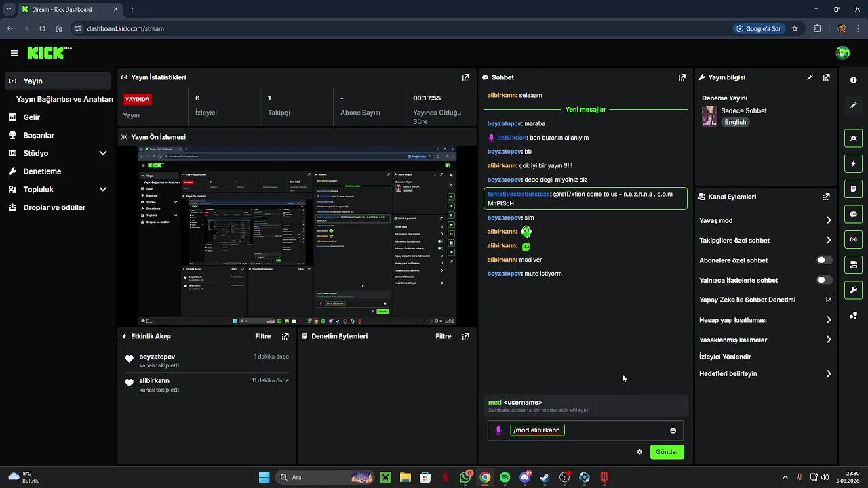The height and width of the screenshot is (488, 868).
Task: Toggle the chat bubble sidebar icon
Action: [x=853, y=214]
